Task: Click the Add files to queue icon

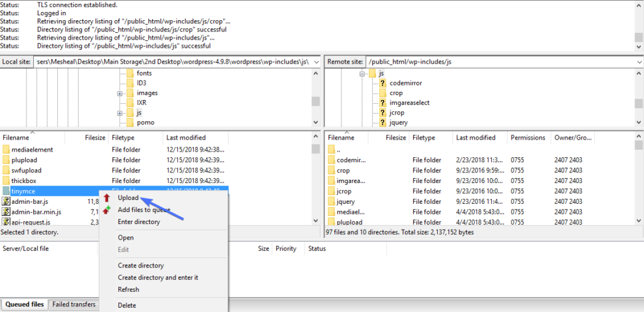Action: click(107, 210)
